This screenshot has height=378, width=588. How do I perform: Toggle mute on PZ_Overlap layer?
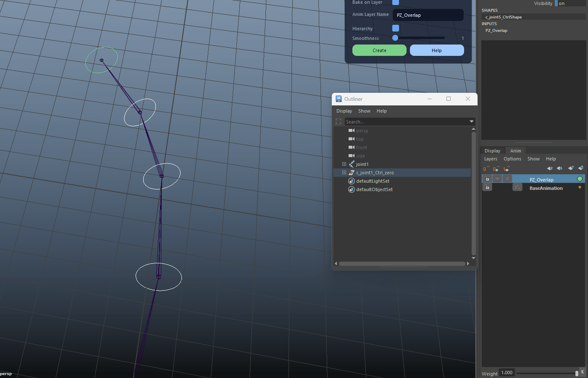pyautogui.click(x=507, y=178)
